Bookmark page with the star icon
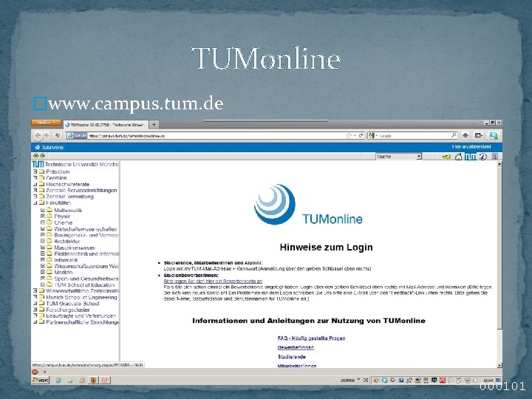The width and height of the screenshot is (532, 399). tap(349, 136)
